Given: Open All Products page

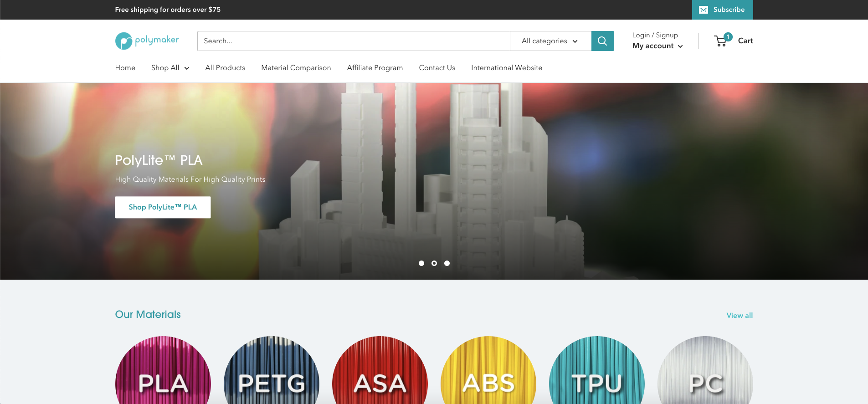Looking at the screenshot, I should [x=225, y=68].
